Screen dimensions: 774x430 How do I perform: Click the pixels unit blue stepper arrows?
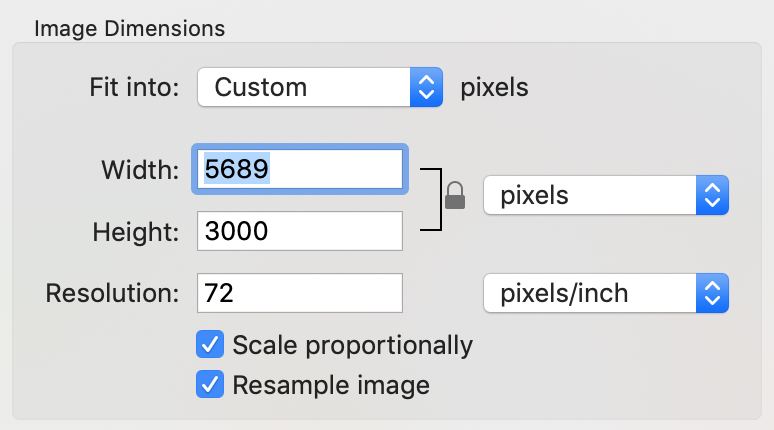pyautogui.click(x=712, y=195)
